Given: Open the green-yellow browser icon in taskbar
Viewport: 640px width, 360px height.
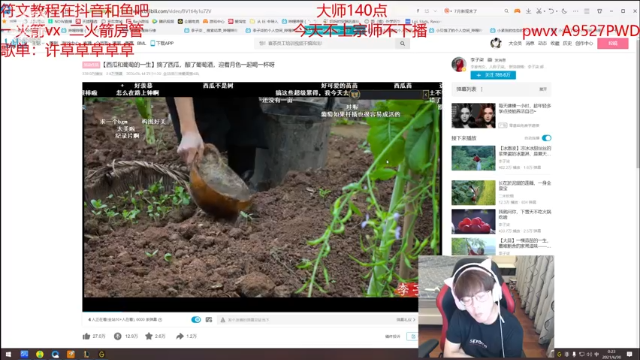Looking at the screenshot, I should 40,354.
